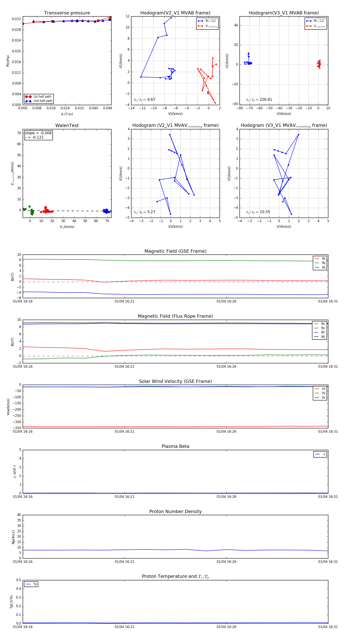Click the "Magnetic Field (GSE Frame)" title
The height and width of the screenshot is (644, 351).
[x=175, y=251]
